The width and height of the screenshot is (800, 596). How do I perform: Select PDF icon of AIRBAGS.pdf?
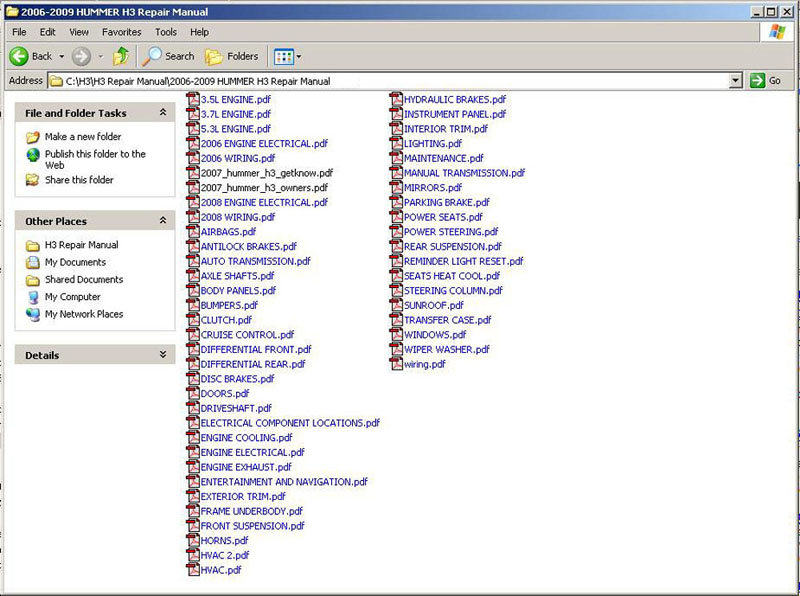click(193, 231)
